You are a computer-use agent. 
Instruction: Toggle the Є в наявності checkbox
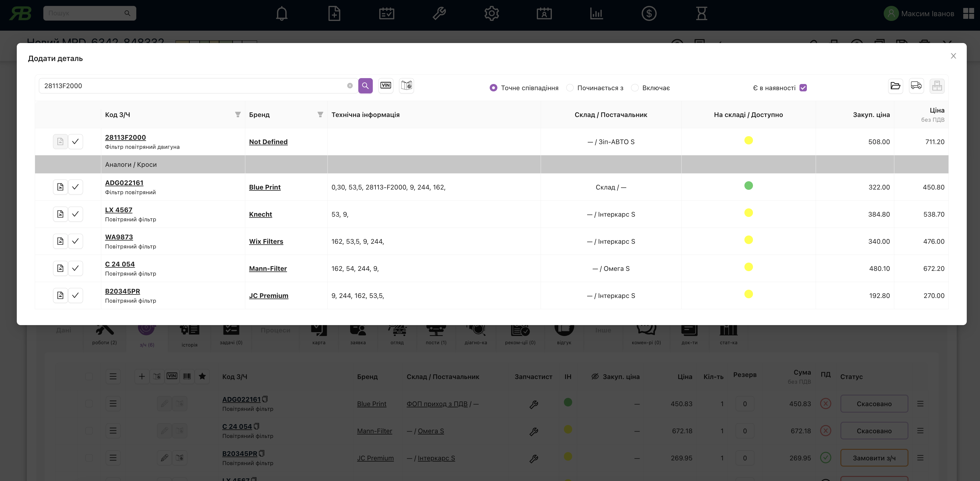(803, 88)
